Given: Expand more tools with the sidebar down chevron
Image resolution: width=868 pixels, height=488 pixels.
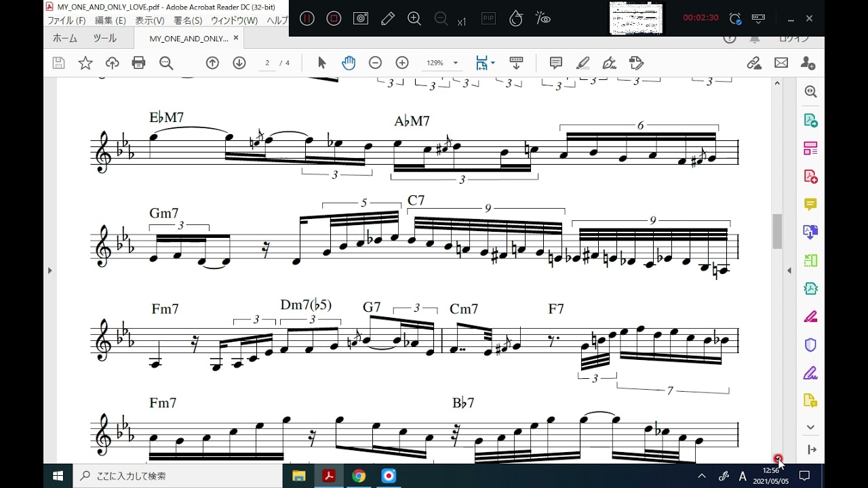Looking at the screenshot, I should click(x=810, y=427).
